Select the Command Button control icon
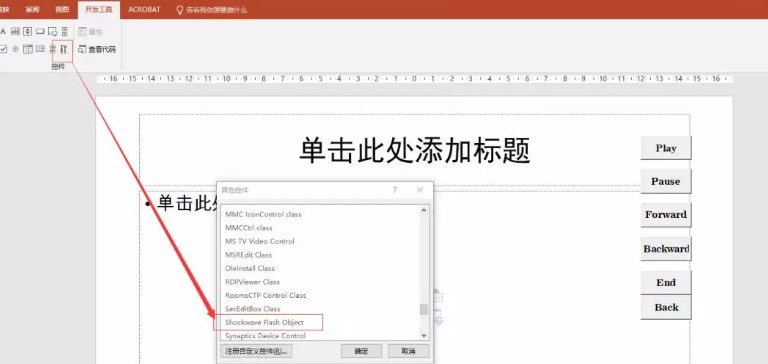Screen dimensions: 768x364 pos(40,31)
